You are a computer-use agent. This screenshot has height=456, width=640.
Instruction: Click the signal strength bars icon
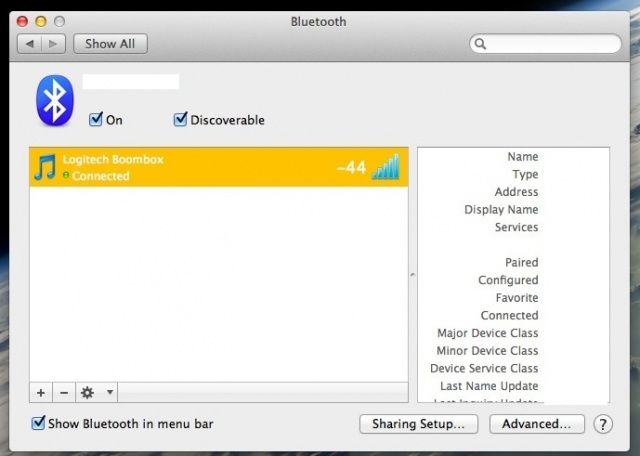click(x=385, y=167)
